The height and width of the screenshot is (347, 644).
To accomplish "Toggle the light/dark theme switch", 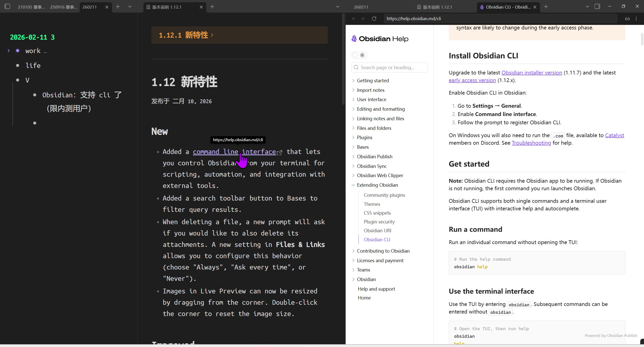I will (359, 55).
